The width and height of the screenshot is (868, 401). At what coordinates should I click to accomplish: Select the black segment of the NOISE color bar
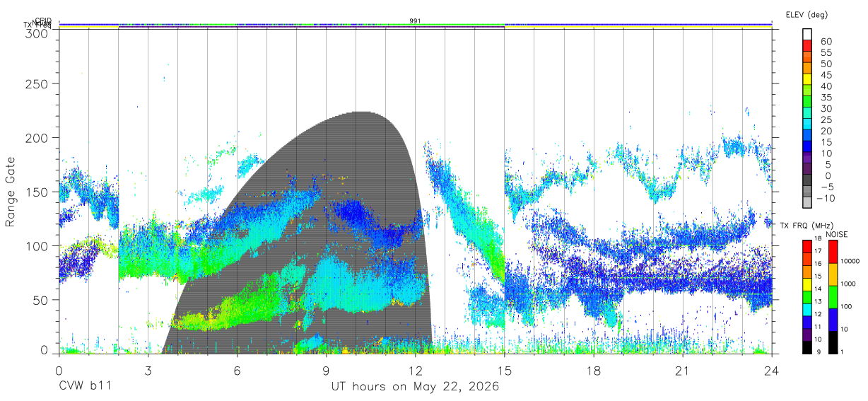tap(835, 342)
